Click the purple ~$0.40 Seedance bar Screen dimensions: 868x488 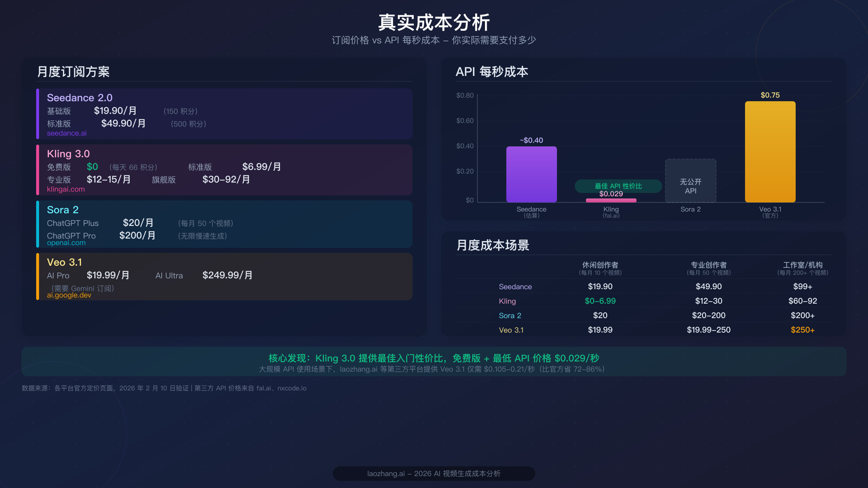pos(532,174)
